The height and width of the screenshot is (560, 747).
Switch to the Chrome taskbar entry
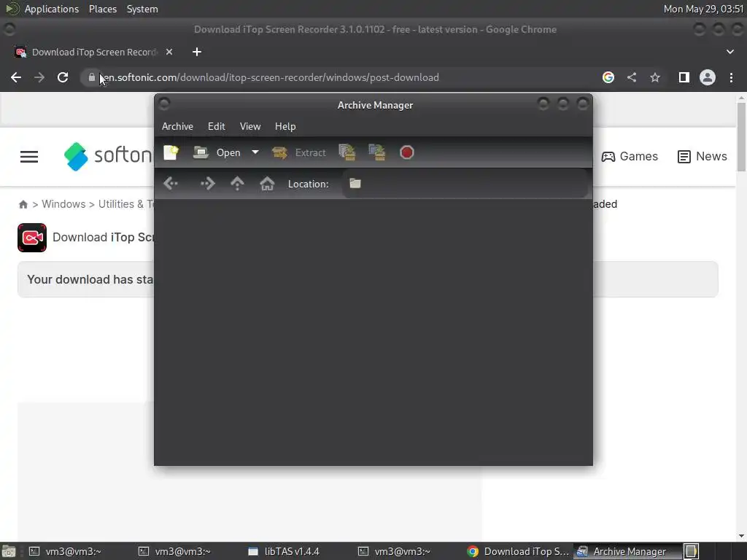pyautogui.click(x=519, y=551)
